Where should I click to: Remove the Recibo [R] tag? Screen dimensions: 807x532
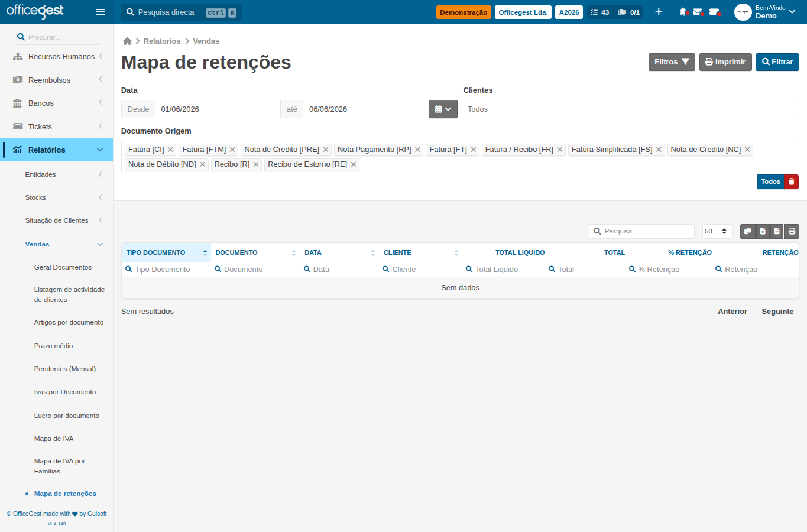256,164
